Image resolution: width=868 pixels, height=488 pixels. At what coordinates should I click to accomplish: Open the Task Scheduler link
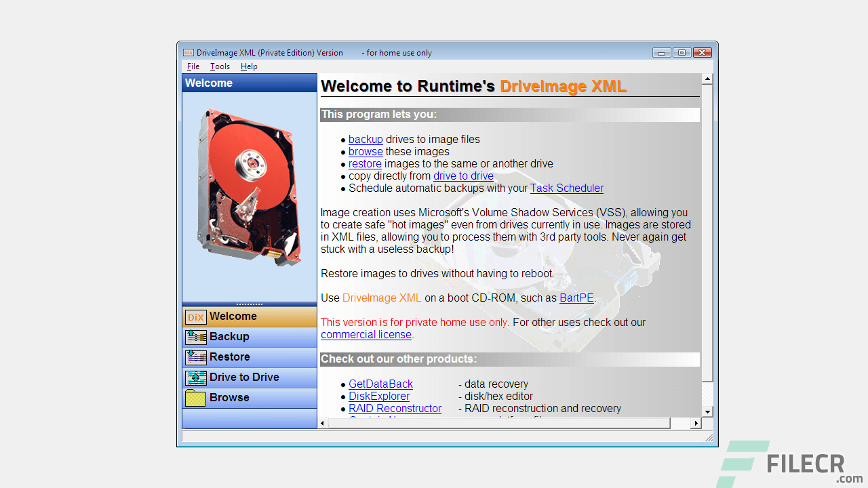pos(566,188)
